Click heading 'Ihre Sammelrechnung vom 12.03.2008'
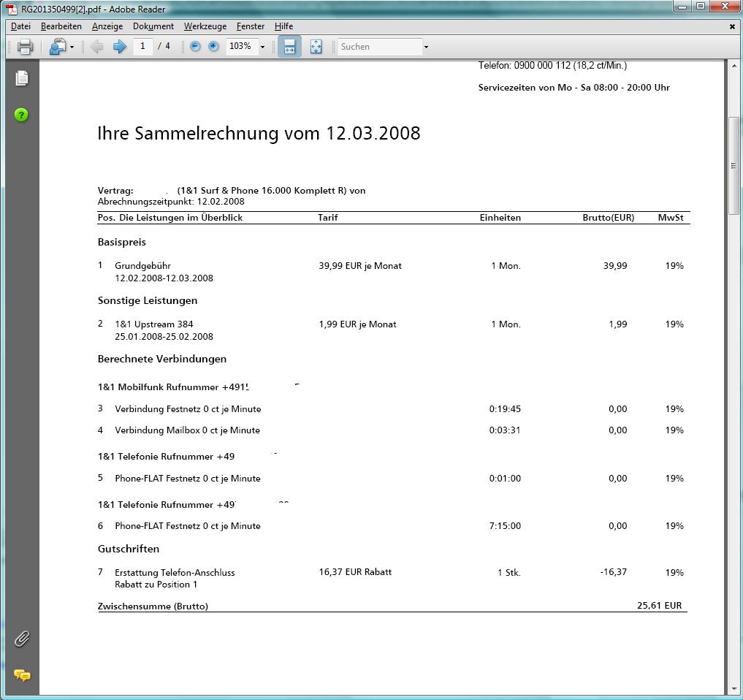This screenshot has height=700, width=743. (x=259, y=133)
